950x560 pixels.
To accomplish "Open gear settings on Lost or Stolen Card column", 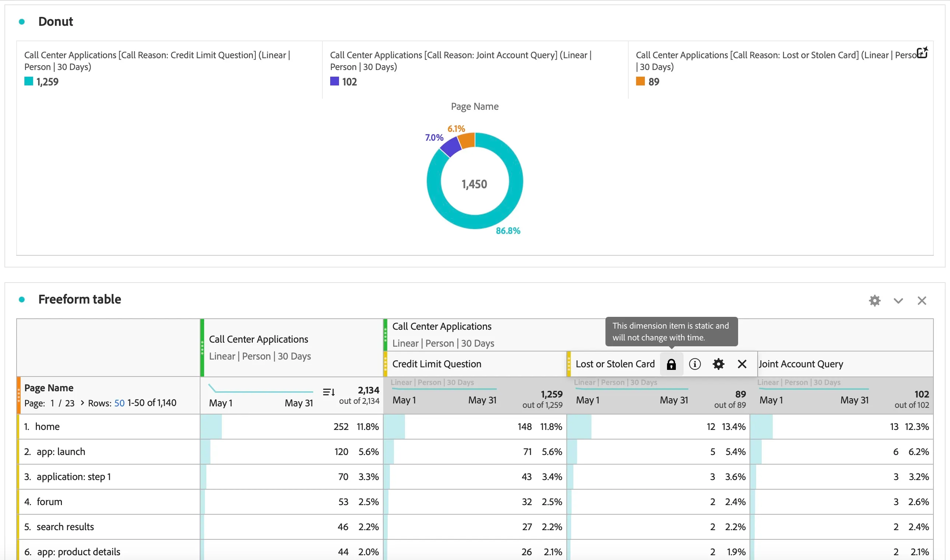I will pyautogui.click(x=718, y=364).
